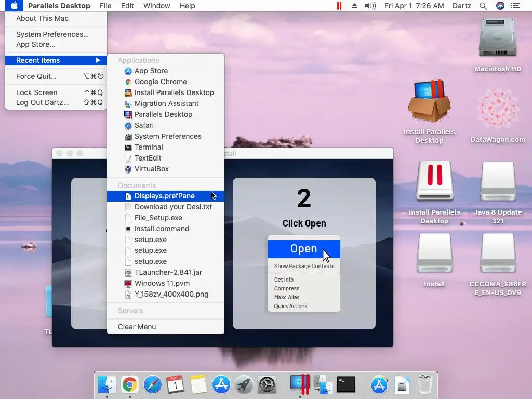
Task: Open Migration Assistant from recent items
Action: click(x=166, y=103)
